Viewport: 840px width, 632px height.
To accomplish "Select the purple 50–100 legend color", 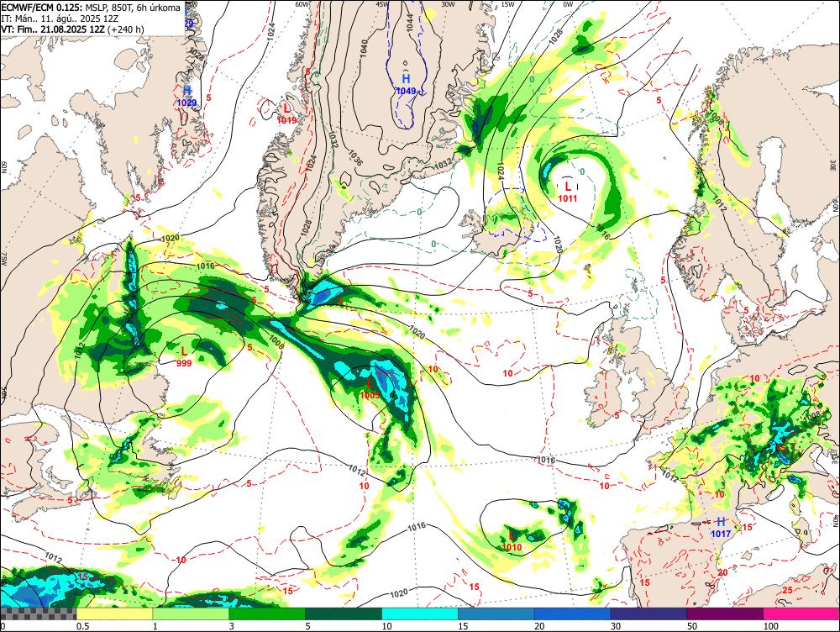I will pyautogui.click(x=726, y=614).
